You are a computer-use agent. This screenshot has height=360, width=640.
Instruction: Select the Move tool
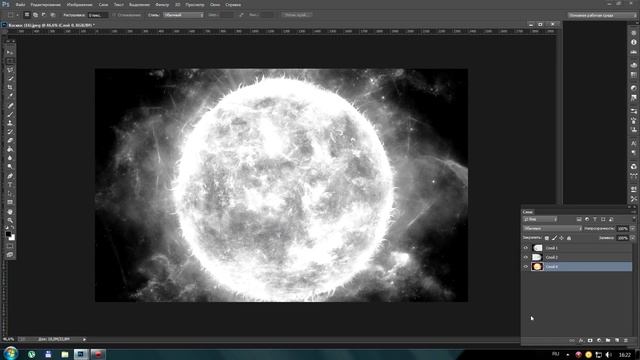click(x=10, y=52)
